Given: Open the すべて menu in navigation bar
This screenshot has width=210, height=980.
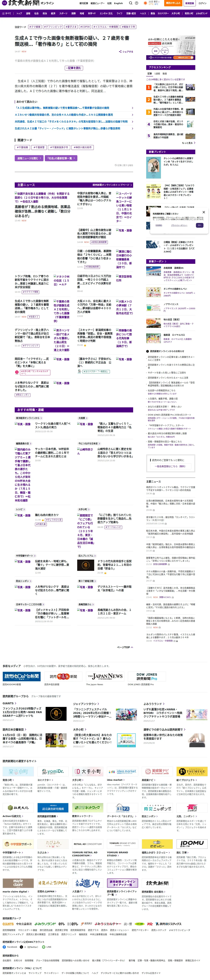Looking at the screenshot, I should point(7,13).
